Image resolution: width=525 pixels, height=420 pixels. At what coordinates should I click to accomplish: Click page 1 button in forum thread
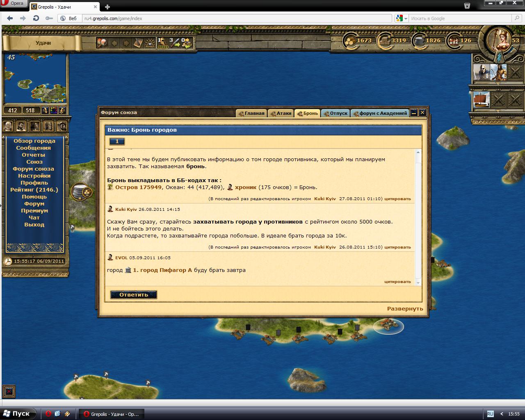[117, 142]
